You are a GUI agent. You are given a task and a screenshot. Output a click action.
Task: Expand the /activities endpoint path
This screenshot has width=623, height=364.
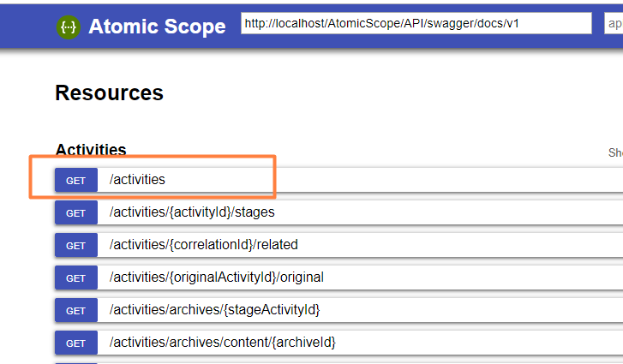(x=137, y=179)
